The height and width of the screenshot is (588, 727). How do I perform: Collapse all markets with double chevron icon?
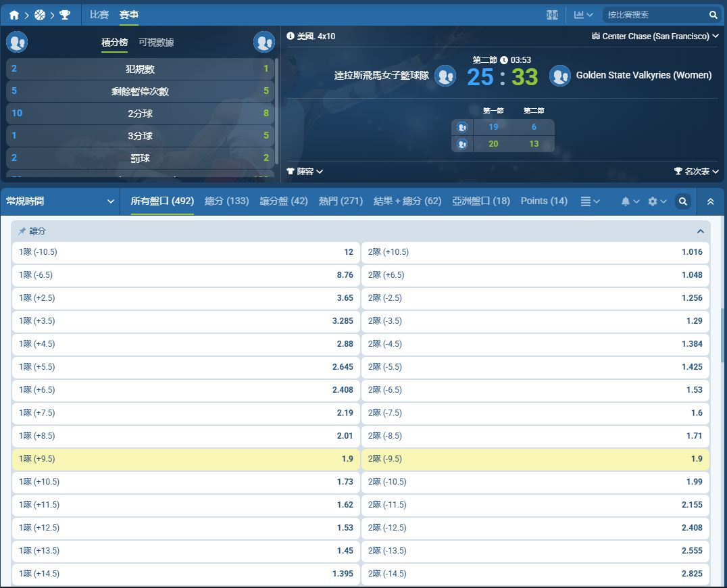(710, 201)
